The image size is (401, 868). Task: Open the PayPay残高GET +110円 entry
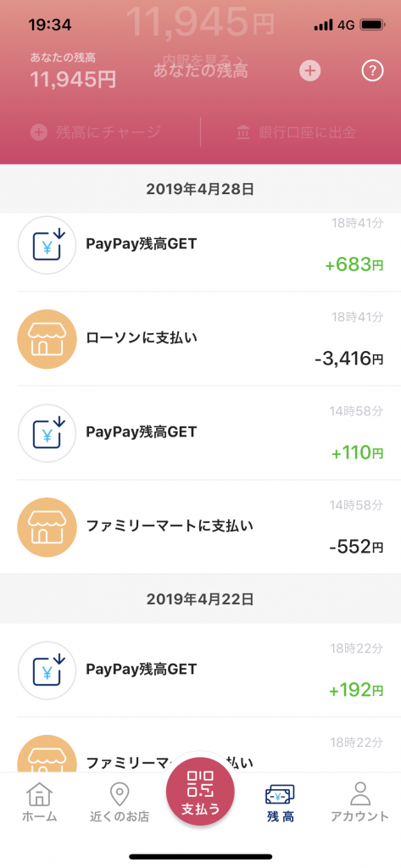pyautogui.click(x=200, y=433)
